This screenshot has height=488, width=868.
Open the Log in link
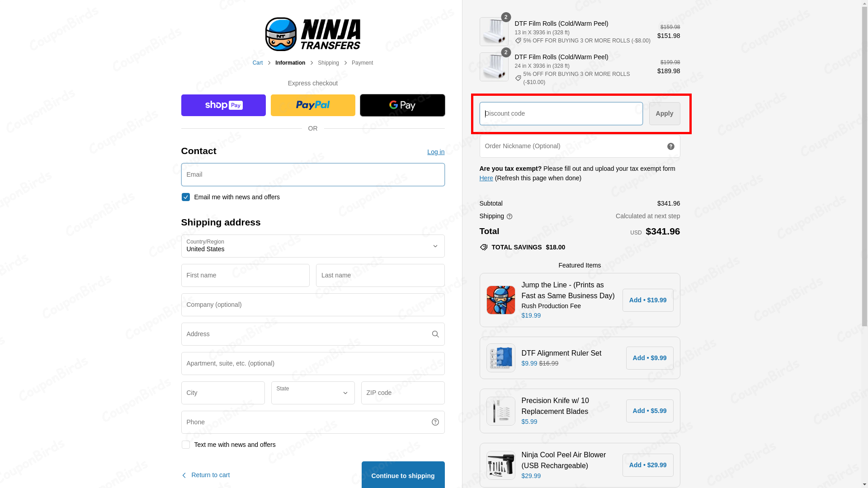click(x=435, y=152)
